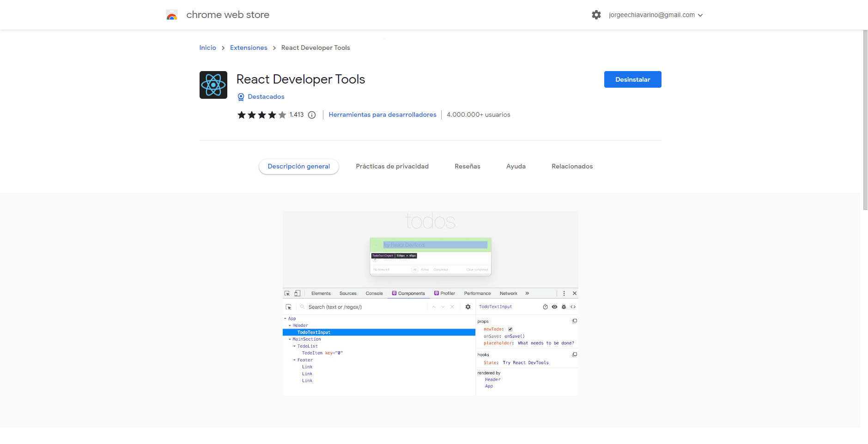Open the settings gear icon
Image resolution: width=868 pixels, height=444 pixels.
tap(596, 15)
